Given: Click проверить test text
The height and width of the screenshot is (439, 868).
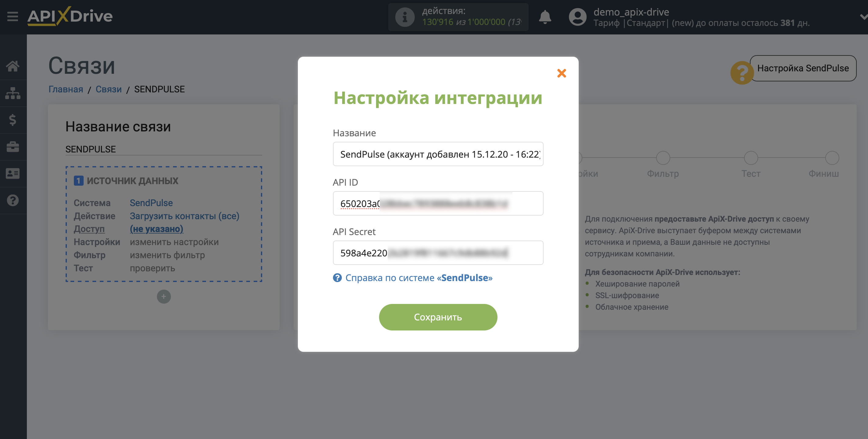Looking at the screenshot, I should (152, 268).
